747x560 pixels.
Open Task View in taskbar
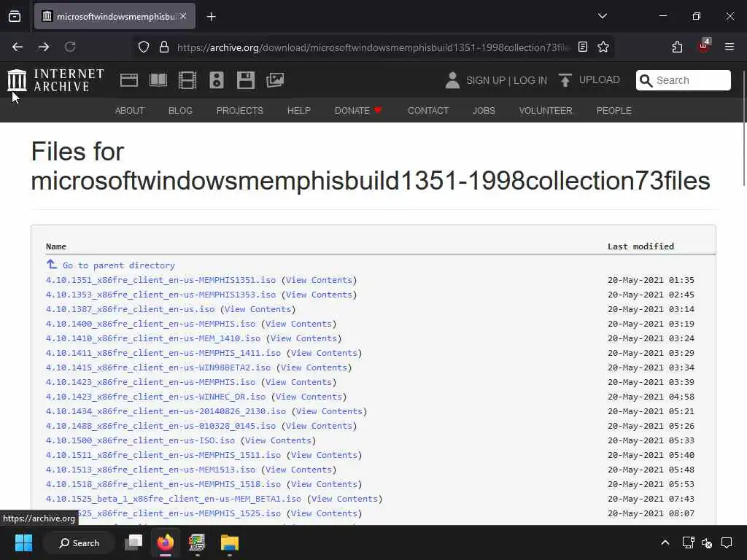pos(133,542)
